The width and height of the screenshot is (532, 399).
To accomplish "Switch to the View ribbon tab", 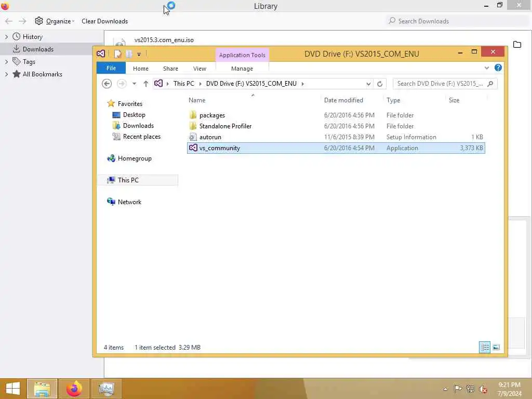I will tap(199, 69).
